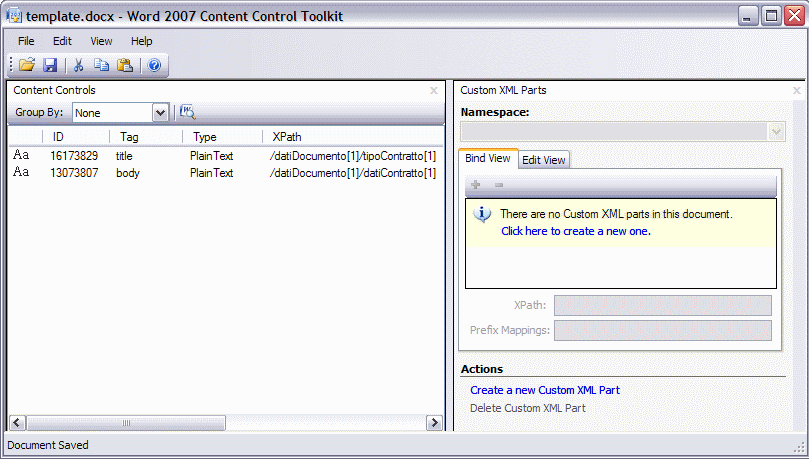Select the content control row tagged title
This screenshot has width=809, height=459.
tap(225, 156)
